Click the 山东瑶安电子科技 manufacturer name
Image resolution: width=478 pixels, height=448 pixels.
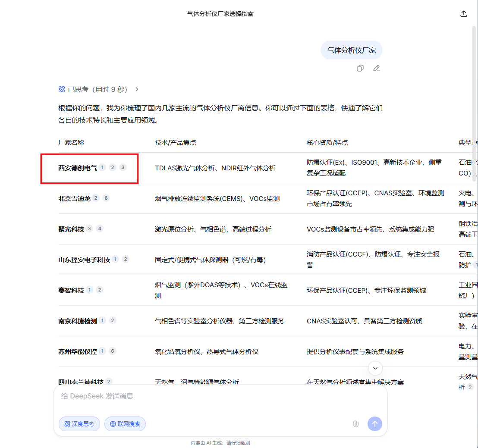[x=84, y=260]
